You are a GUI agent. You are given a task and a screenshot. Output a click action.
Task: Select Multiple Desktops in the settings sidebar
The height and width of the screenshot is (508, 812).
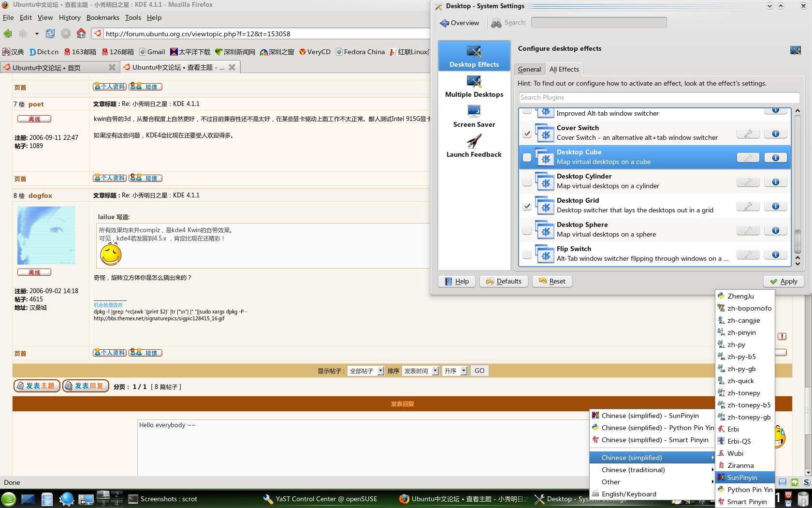[474, 87]
